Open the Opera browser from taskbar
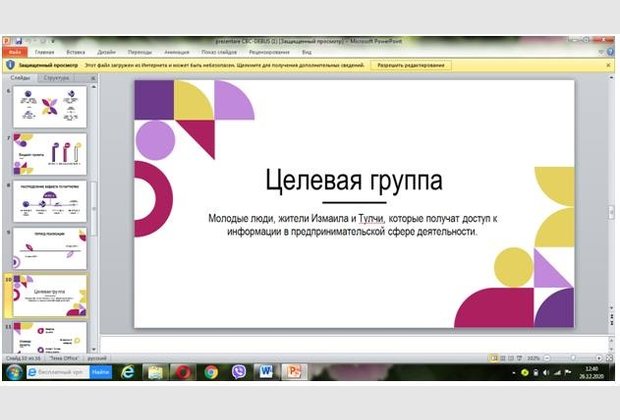Screen dimensions: 620x420 click(x=183, y=371)
